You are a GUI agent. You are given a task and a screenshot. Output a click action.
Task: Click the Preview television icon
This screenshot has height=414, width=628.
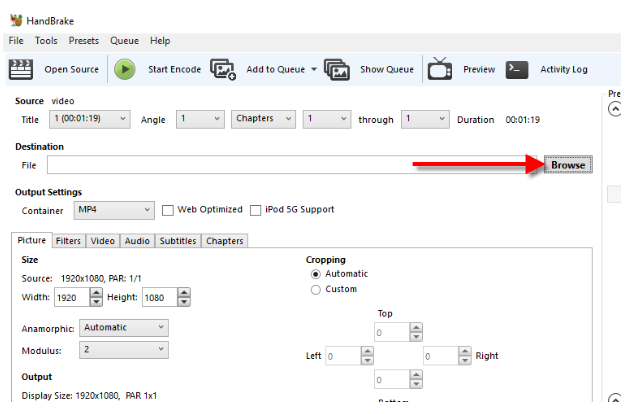point(439,69)
